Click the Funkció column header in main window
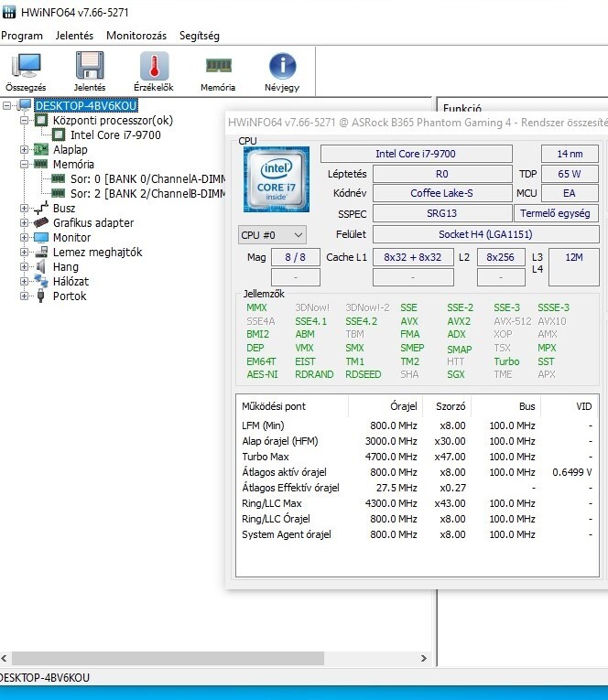This screenshot has width=608, height=700. pyautogui.click(x=462, y=107)
